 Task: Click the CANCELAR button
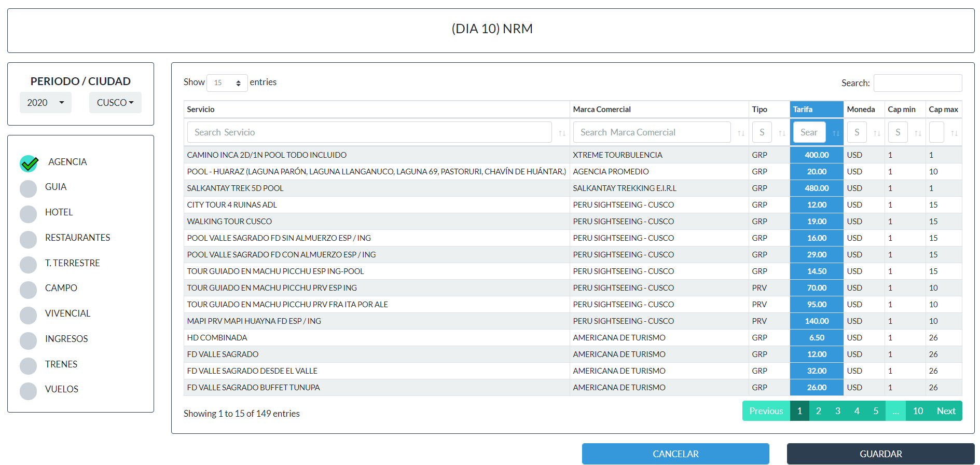675,454
